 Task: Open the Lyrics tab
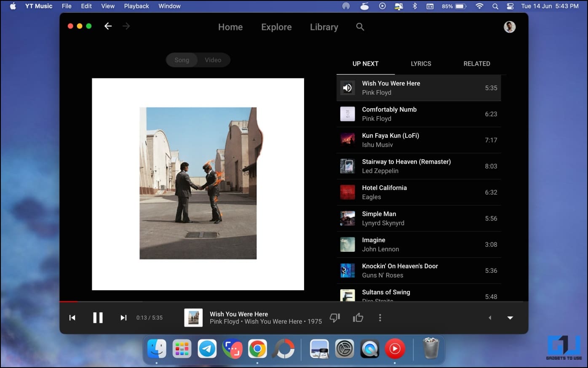[421, 64]
